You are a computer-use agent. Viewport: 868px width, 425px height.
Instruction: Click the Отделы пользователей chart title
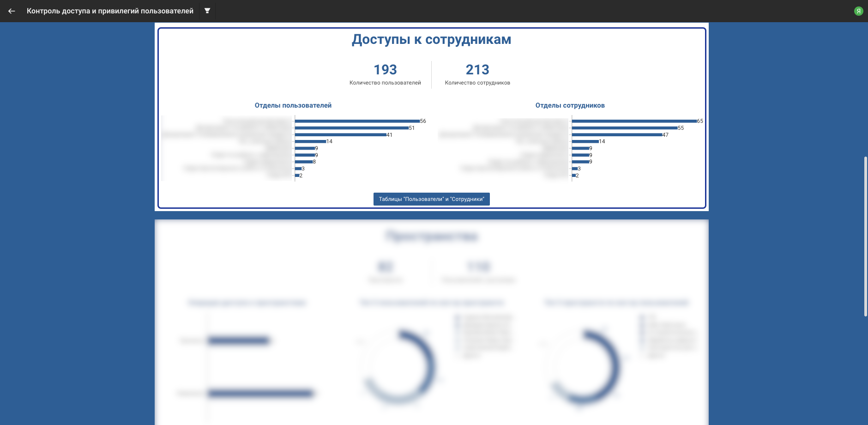(x=293, y=105)
